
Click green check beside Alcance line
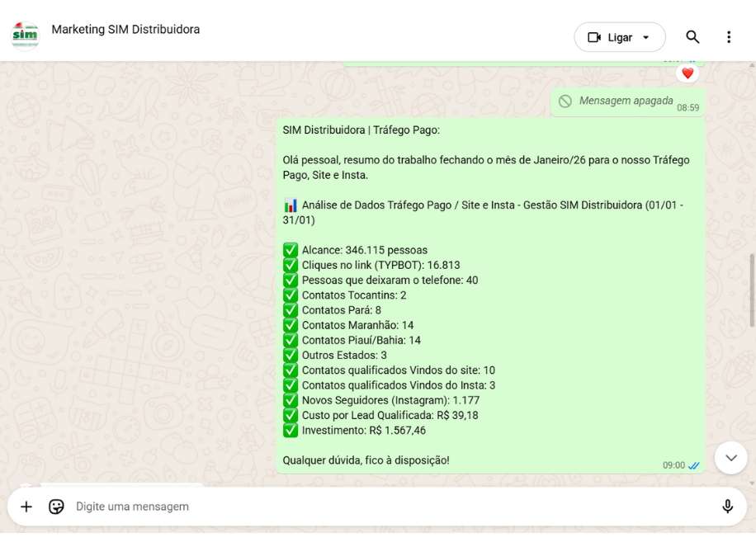pyautogui.click(x=291, y=250)
